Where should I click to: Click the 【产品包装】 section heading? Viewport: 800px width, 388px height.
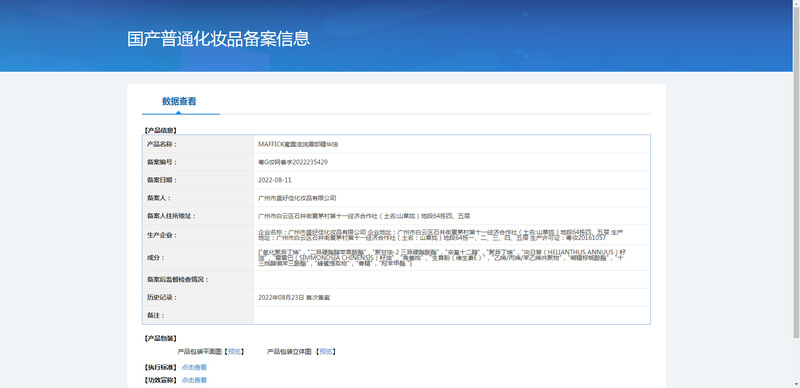click(161, 338)
